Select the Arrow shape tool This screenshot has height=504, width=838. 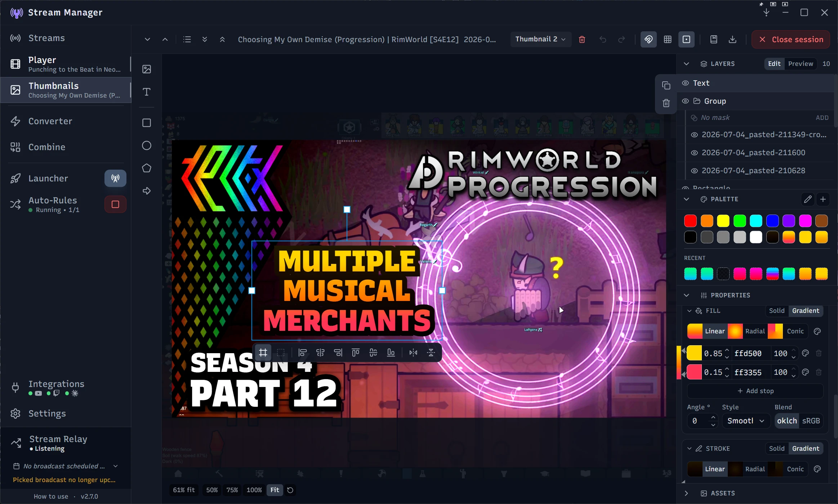tap(147, 191)
